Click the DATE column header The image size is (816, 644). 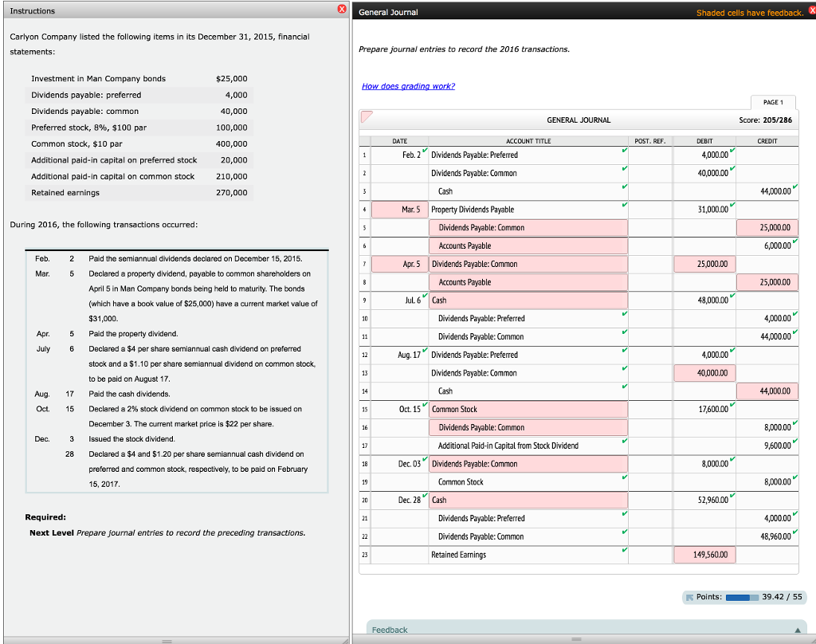[400, 141]
